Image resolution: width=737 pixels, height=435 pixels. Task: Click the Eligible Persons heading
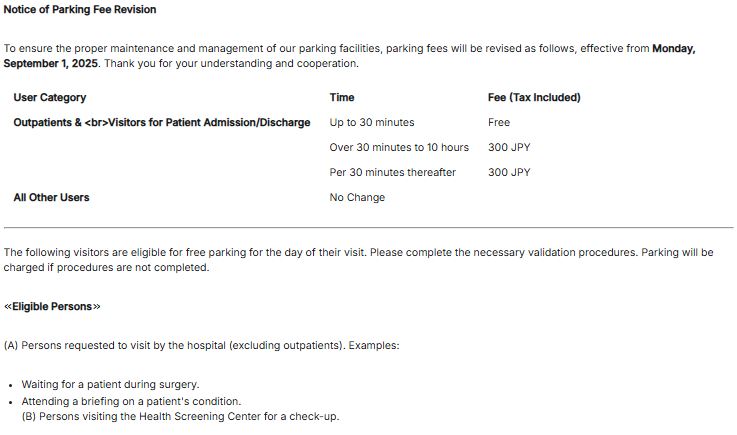(x=52, y=306)
